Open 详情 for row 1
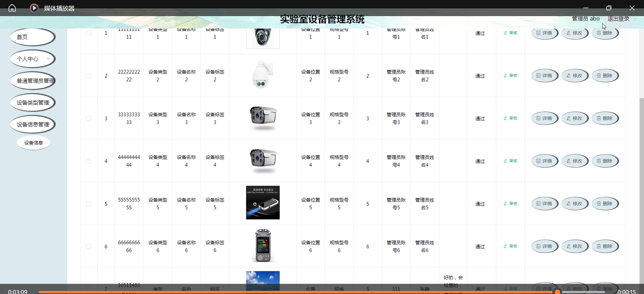Screen dimensions: 644x294 (545, 33)
